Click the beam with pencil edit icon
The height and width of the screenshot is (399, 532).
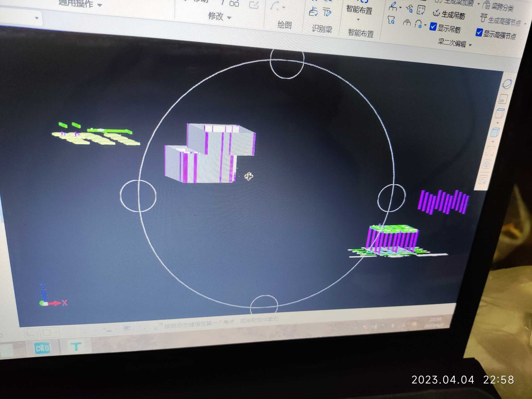[x=393, y=6]
